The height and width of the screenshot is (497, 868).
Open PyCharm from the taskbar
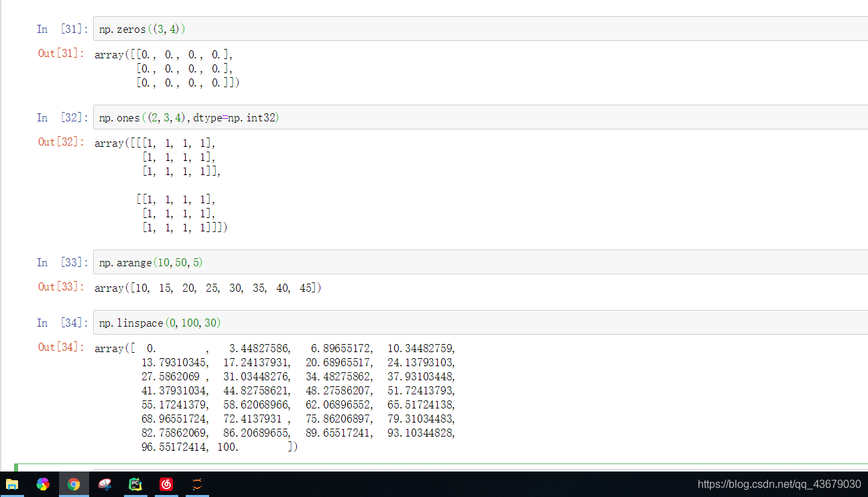pyautogui.click(x=135, y=484)
